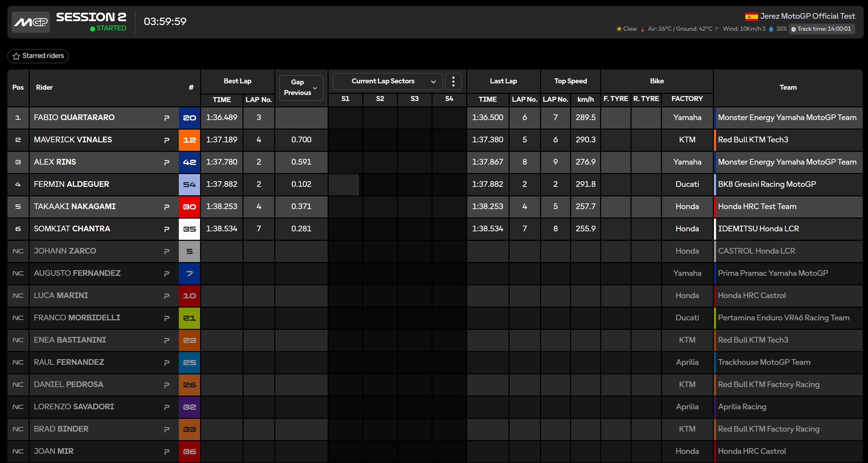Click Maverick Vinales' pit P icon
The image size is (868, 463).
[167, 140]
